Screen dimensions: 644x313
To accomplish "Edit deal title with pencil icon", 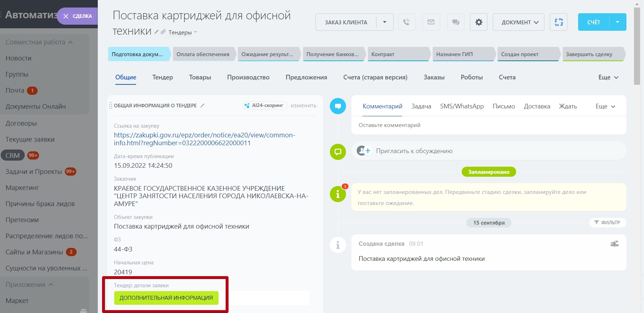I will [156, 32].
